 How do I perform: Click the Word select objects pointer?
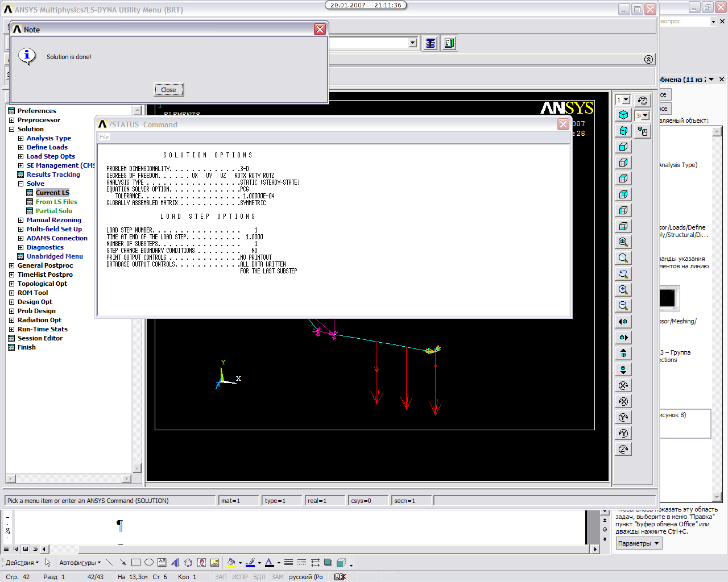(x=48, y=563)
